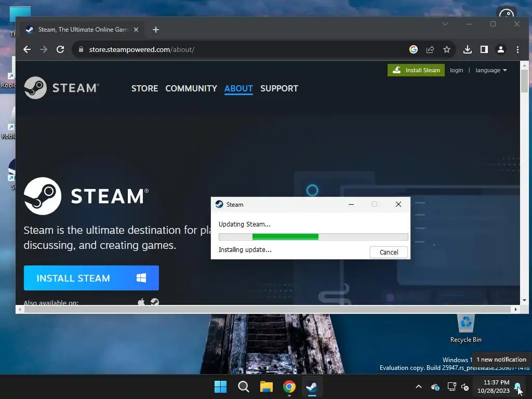Open Windows Start menu
Viewport: 532px width, 399px height.
(220, 387)
